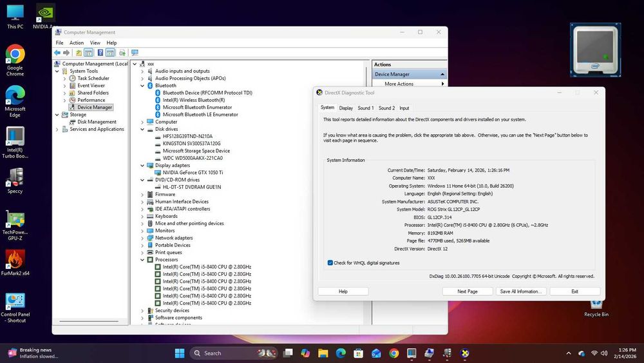
Task: Click Exit button in DxDiag
Action: [574, 291]
